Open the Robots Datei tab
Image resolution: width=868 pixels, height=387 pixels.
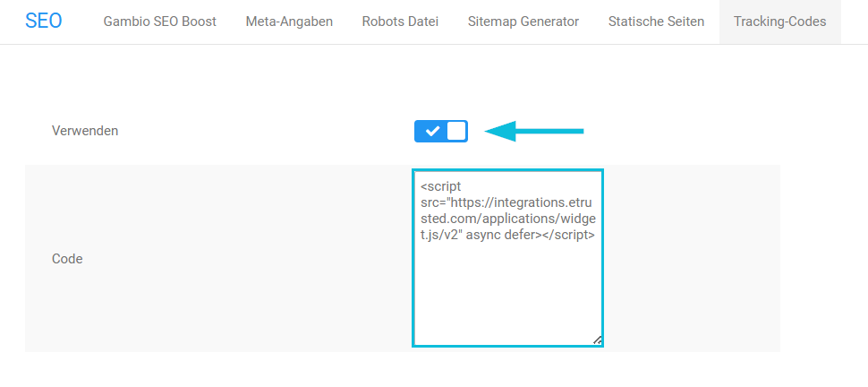coord(400,21)
